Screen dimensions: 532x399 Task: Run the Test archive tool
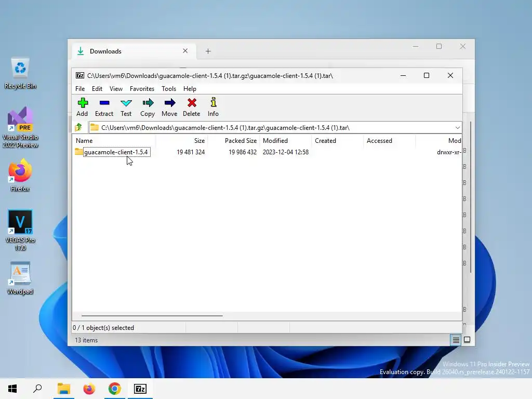(126, 103)
